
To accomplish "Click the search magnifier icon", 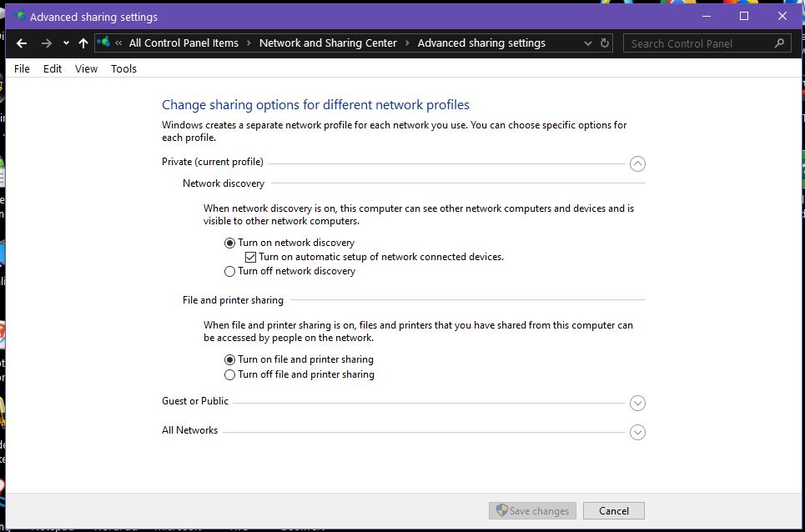I will [781, 43].
